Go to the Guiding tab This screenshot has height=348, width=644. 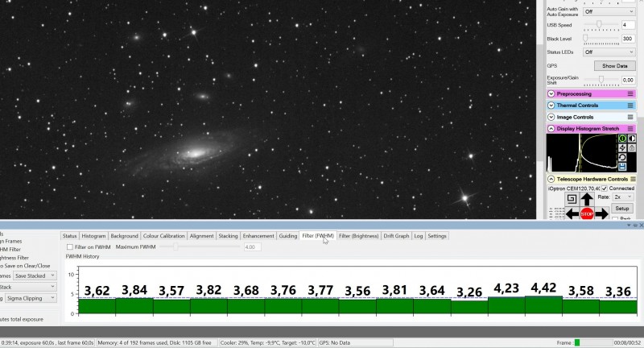click(x=288, y=236)
